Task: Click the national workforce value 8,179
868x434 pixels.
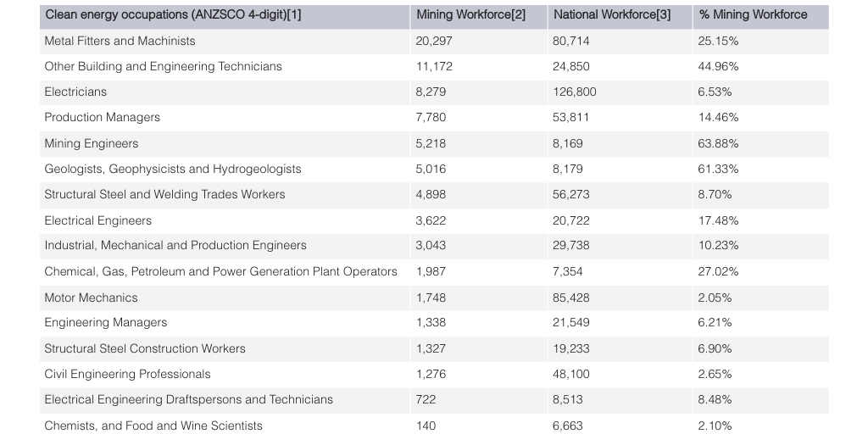Action: tap(567, 169)
